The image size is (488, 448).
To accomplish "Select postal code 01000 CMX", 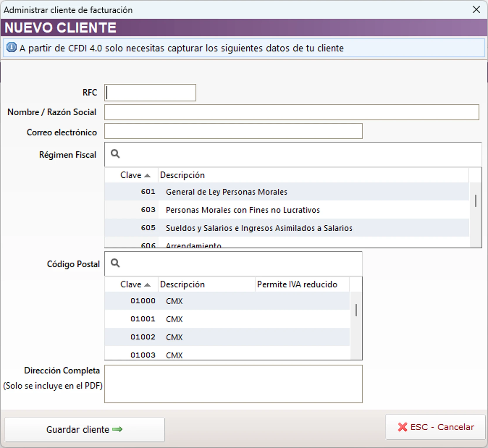I will [x=174, y=301].
